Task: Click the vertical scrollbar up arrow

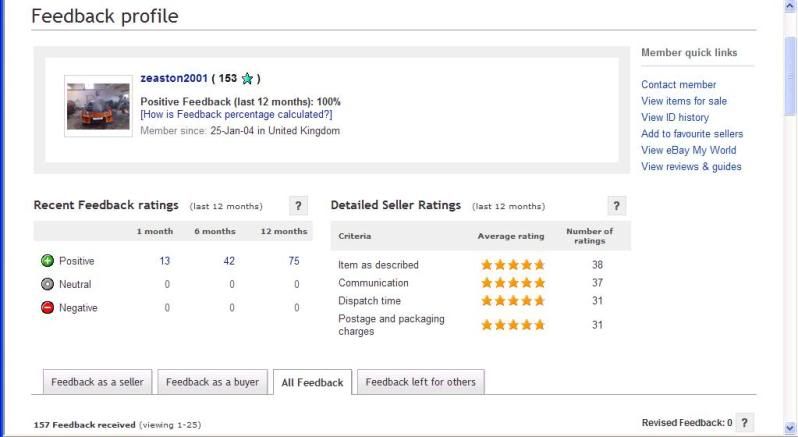Action: (x=790, y=7)
